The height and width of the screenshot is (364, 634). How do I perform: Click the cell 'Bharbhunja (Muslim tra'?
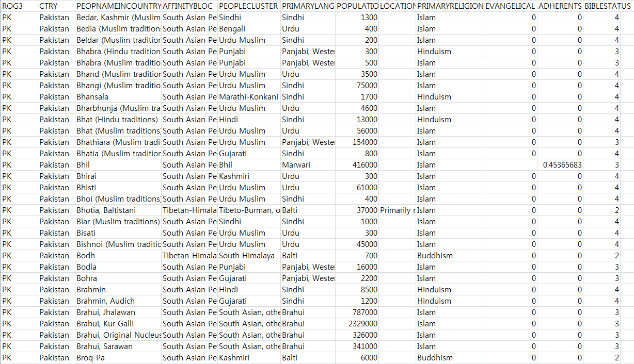[x=118, y=108]
